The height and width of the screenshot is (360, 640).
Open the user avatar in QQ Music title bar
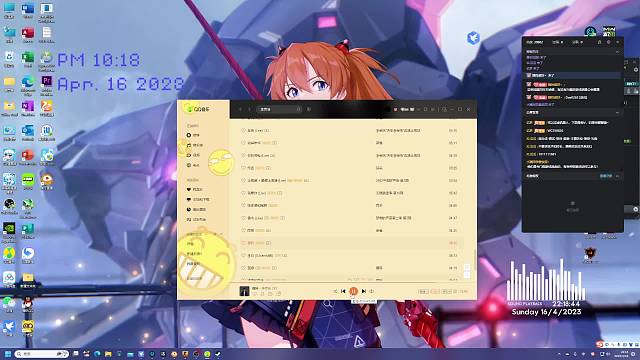pyautogui.click(x=395, y=109)
